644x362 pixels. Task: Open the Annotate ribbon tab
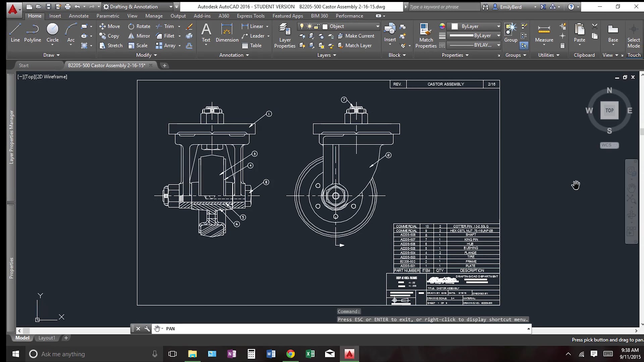[78, 16]
